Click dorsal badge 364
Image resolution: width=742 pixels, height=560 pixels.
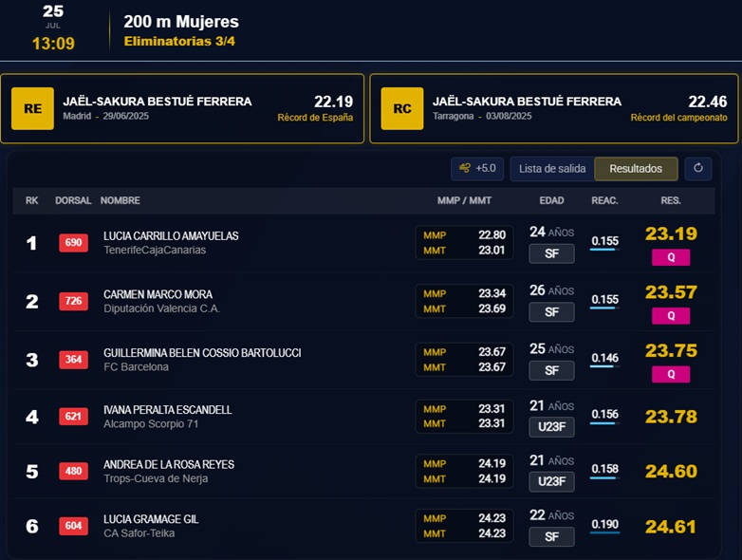(x=73, y=360)
